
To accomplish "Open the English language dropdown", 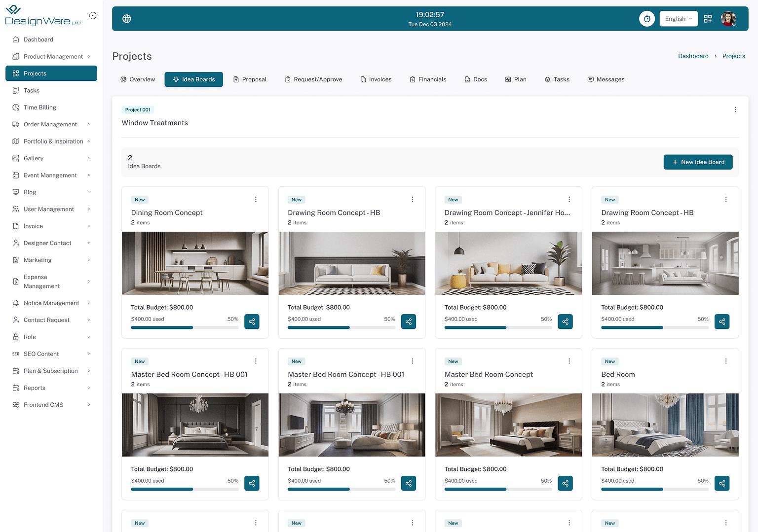I will click(679, 19).
